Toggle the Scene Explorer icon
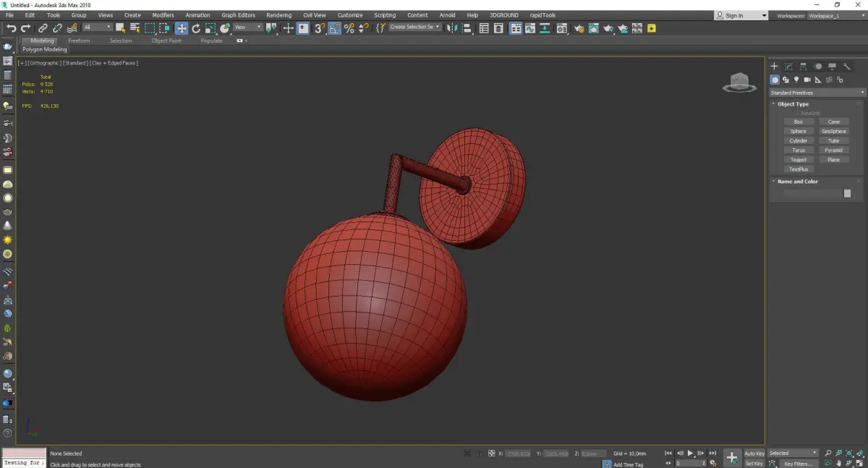868x468 pixels. 484,28
